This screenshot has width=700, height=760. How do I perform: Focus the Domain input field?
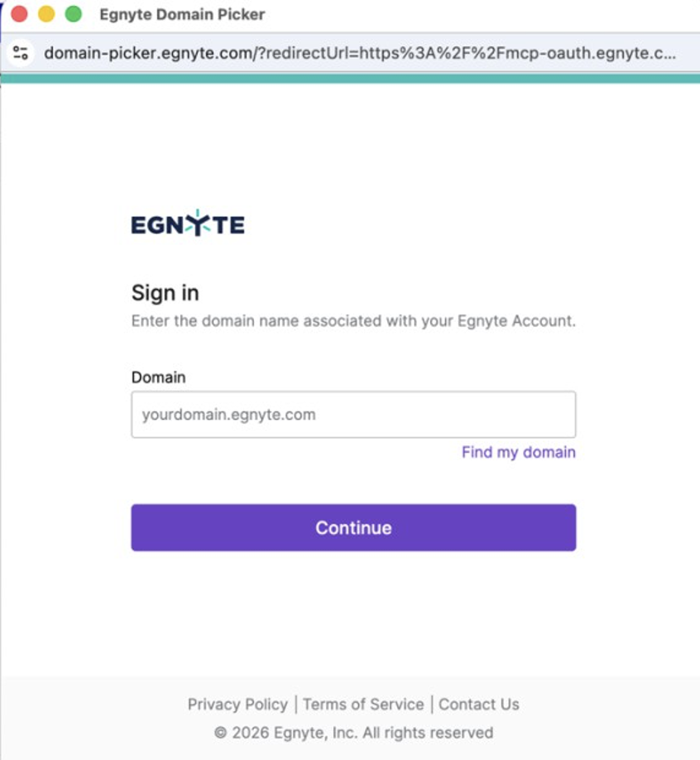point(353,415)
